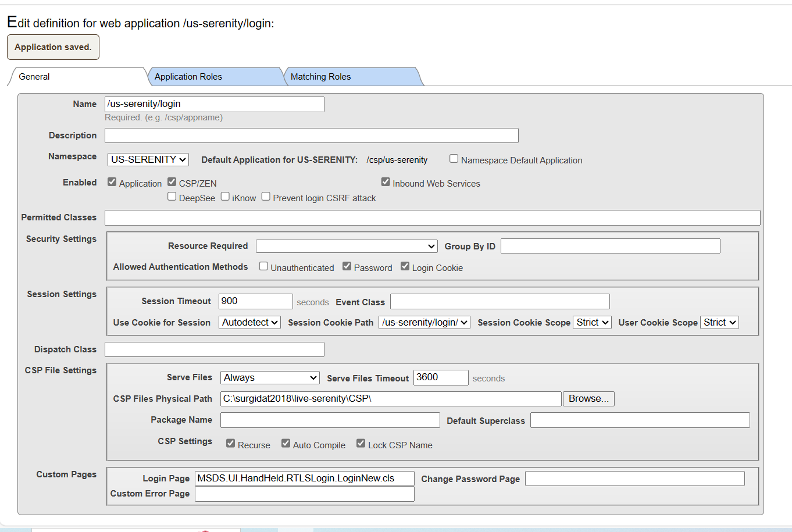Open the Resource Required dropdown
792x532 pixels.
pos(347,246)
